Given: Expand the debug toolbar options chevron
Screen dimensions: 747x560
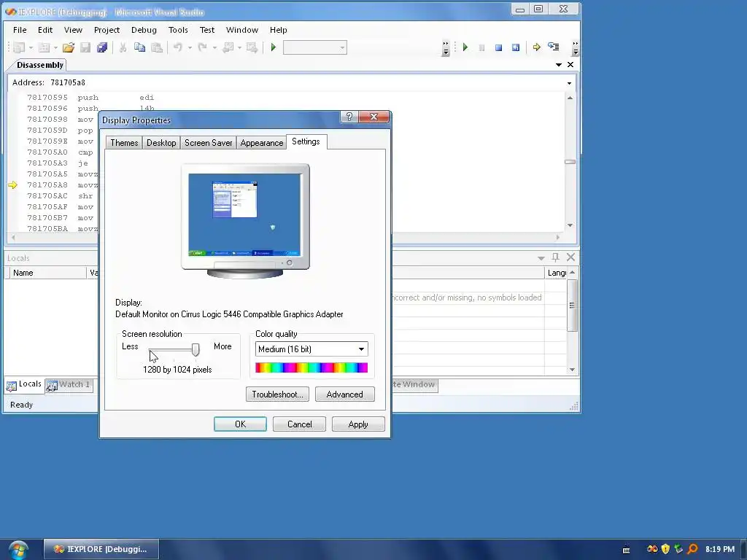Looking at the screenshot, I should pos(576,47).
